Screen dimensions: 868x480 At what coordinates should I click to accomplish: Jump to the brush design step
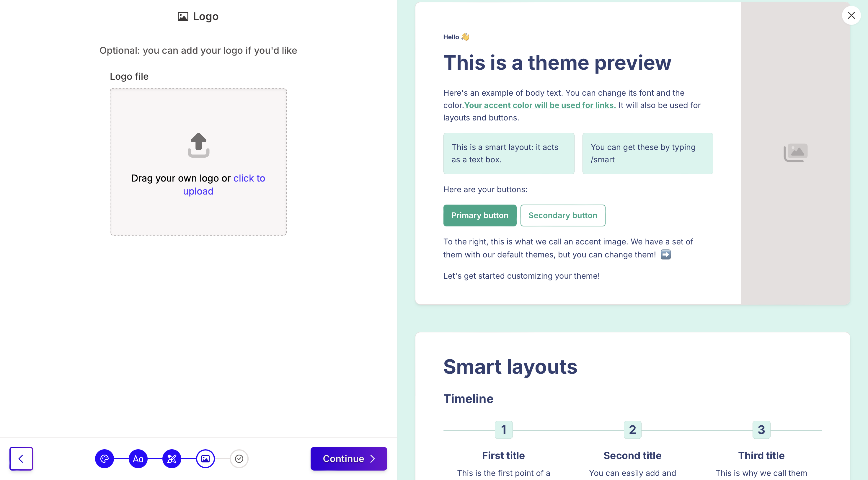click(172, 458)
